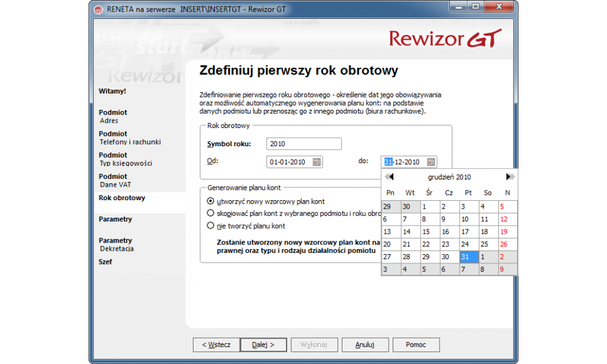Click the Wstecz button
Image resolution: width=607 pixels, height=364 pixels.
point(217,345)
